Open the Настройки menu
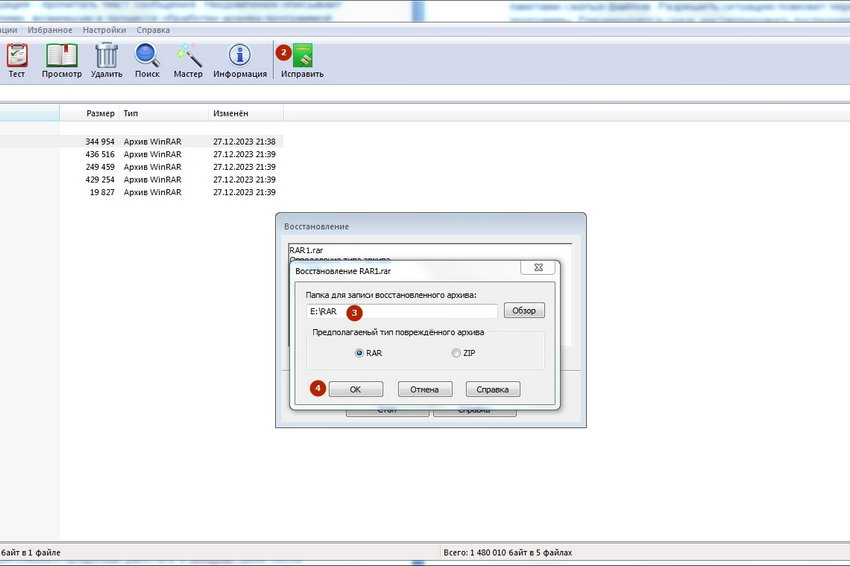Viewport: 850px width, 566px height. (104, 30)
